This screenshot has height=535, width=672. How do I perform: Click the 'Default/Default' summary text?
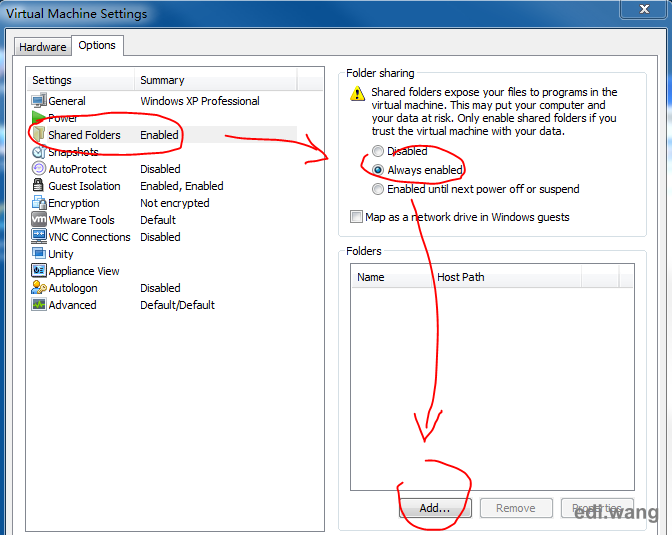[177, 305]
